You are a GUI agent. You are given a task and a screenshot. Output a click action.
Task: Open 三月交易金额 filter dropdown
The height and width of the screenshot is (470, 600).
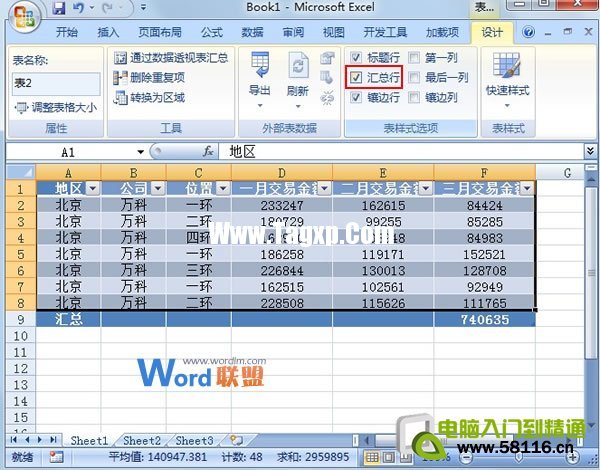click(x=527, y=188)
